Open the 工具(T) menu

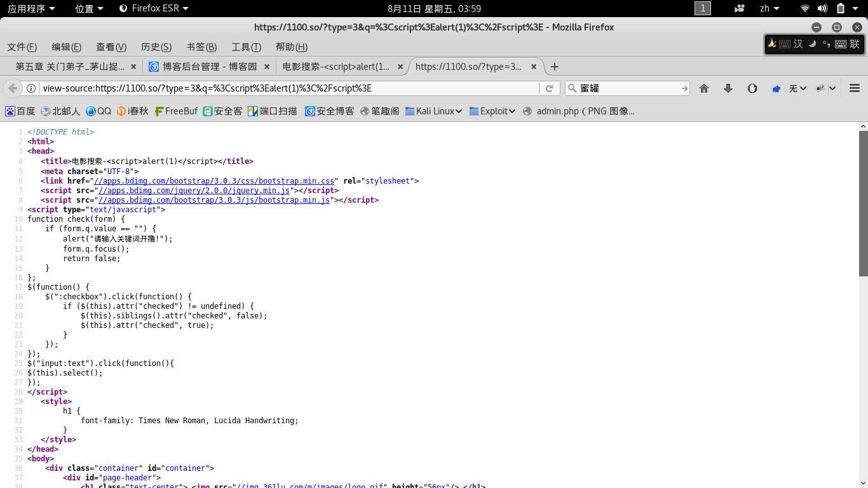[x=247, y=47]
